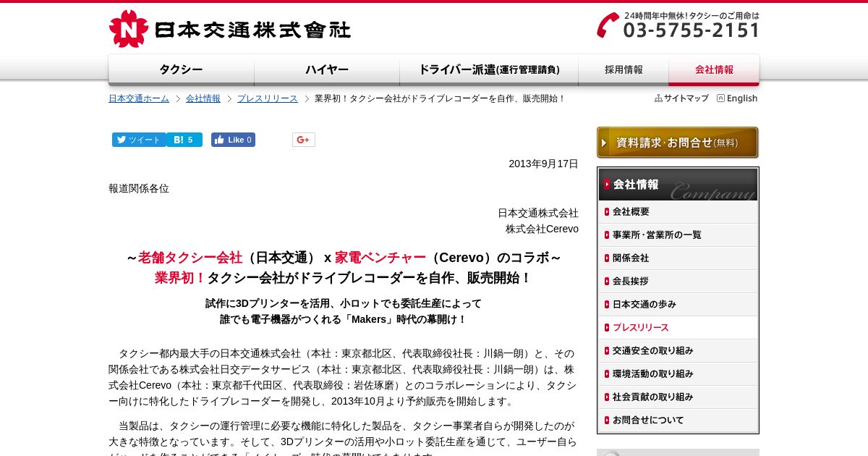The height and width of the screenshot is (456, 868).
Task: Open 交通安全の取り組み in sidebar
Action: pyautogui.click(x=678, y=351)
